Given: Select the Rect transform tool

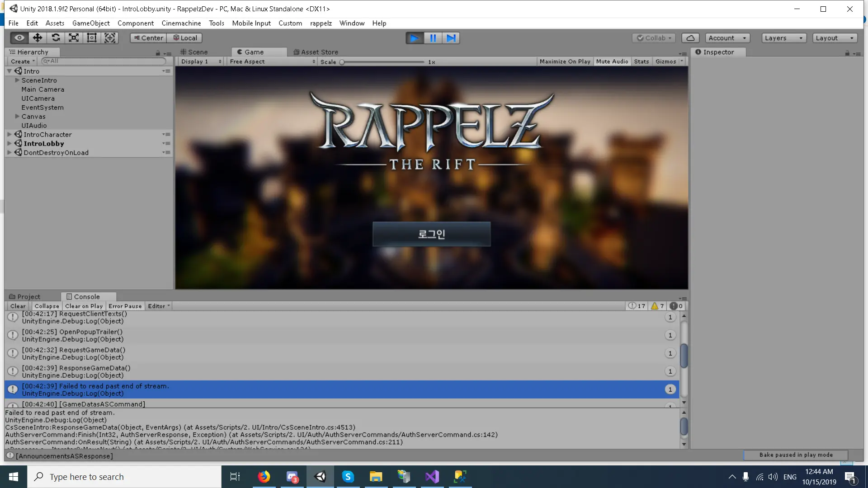Looking at the screenshot, I should [92, 38].
